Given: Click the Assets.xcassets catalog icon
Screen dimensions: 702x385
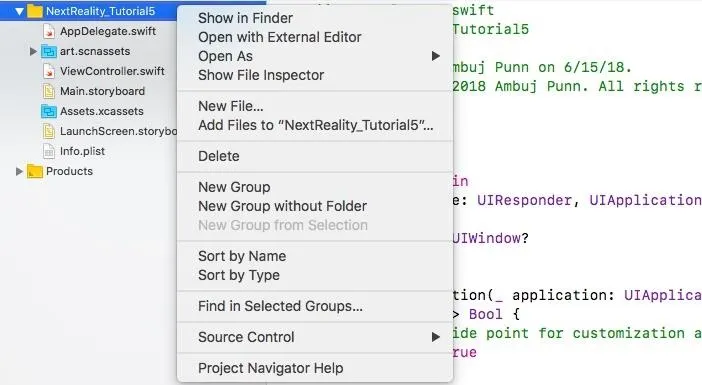Looking at the screenshot, I should [49, 111].
